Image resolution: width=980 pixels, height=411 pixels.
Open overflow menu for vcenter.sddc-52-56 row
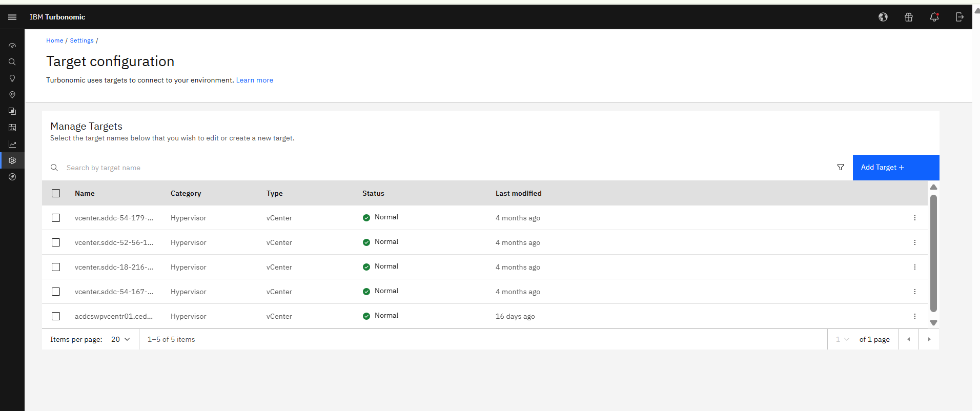coord(914,242)
